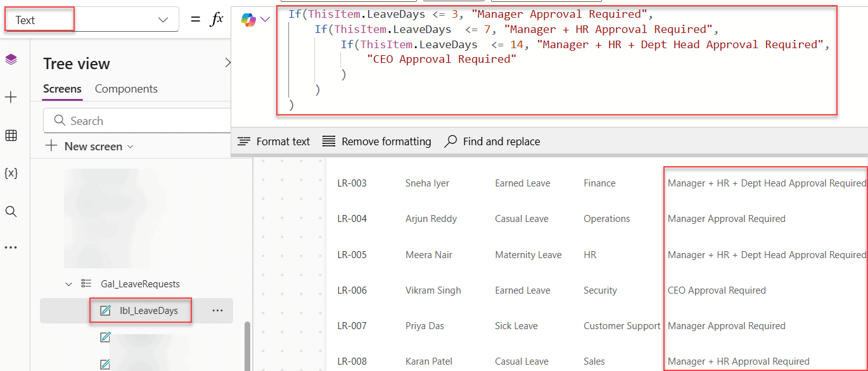Click Sick Leave text

point(516,326)
